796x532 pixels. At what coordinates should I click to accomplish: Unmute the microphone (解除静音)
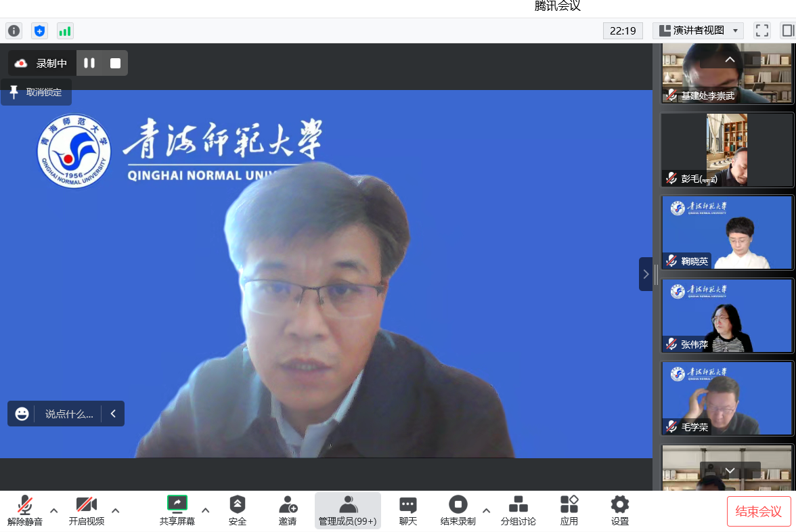pos(25,510)
